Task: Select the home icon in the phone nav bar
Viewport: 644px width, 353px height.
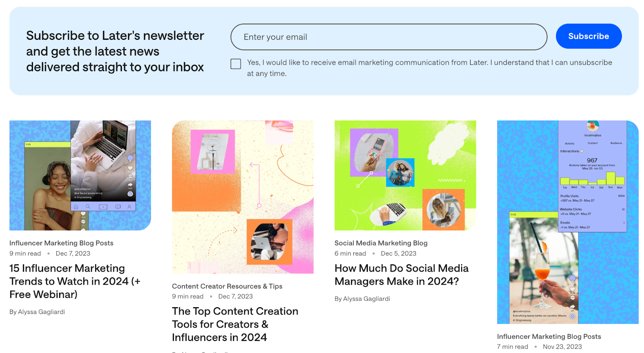Action: (76, 207)
